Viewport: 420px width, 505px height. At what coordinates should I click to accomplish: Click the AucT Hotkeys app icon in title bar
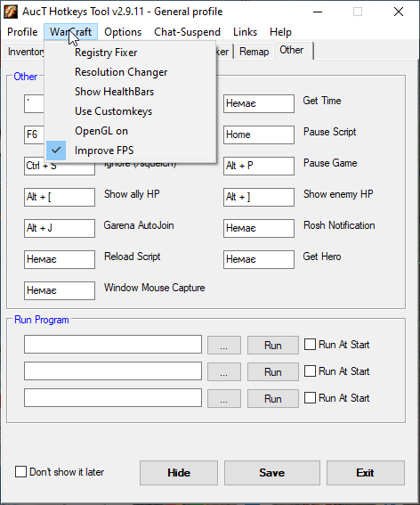pyautogui.click(x=11, y=12)
